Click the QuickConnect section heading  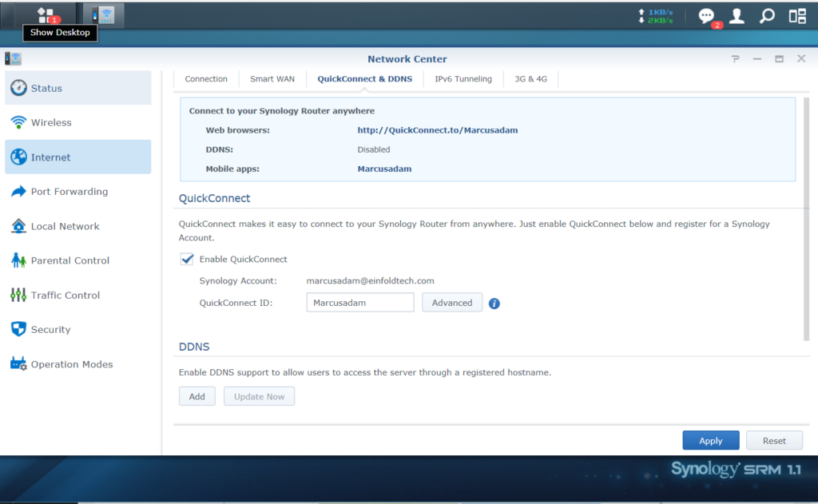tap(214, 198)
